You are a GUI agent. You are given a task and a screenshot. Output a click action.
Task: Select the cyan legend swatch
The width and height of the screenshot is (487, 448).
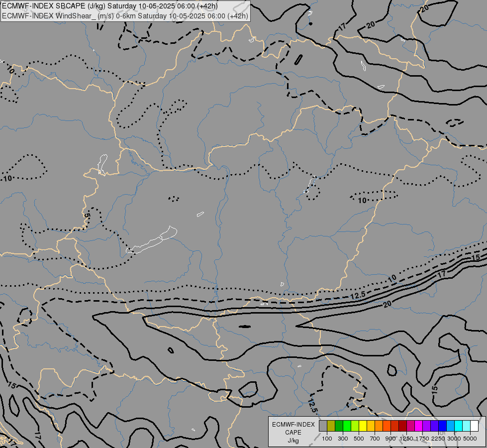point(458,426)
